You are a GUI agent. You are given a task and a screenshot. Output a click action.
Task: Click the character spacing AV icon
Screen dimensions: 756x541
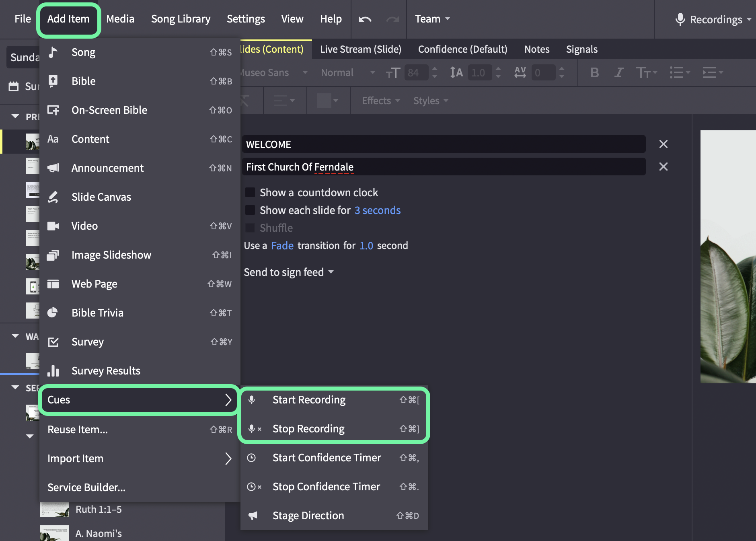pos(520,73)
